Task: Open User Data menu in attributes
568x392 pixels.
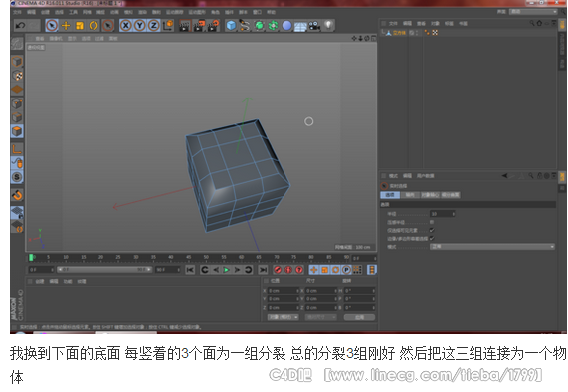Action: point(426,176)
